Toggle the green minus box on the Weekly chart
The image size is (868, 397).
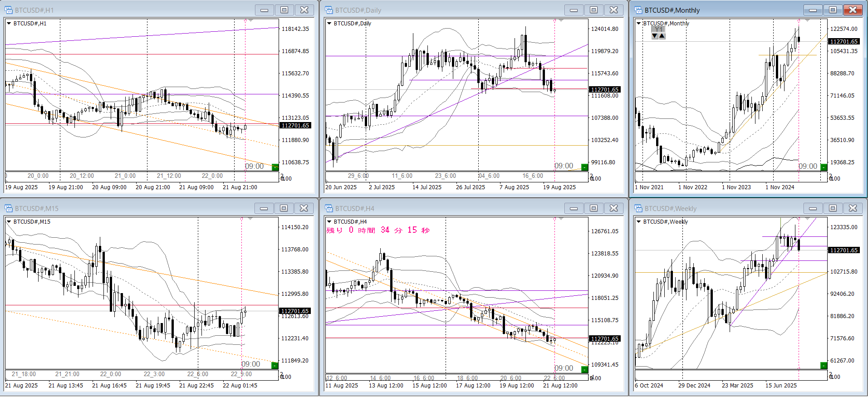[824, 366]
